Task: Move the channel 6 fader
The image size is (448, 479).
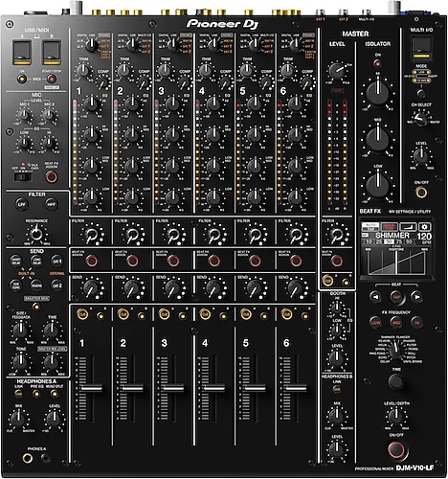Action: click(296, 388)
